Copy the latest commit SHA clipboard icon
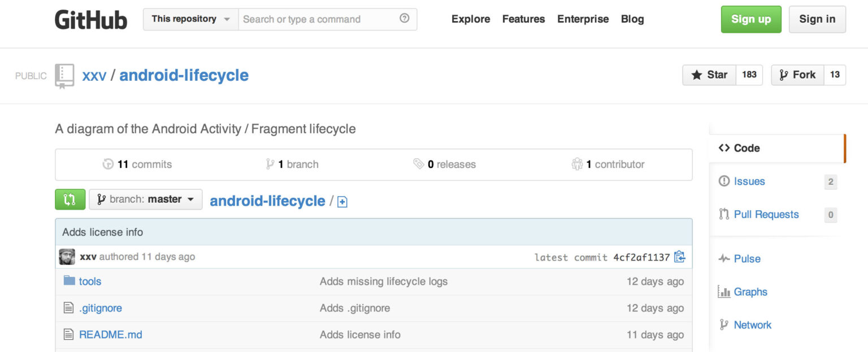 [x=680, y=257]
